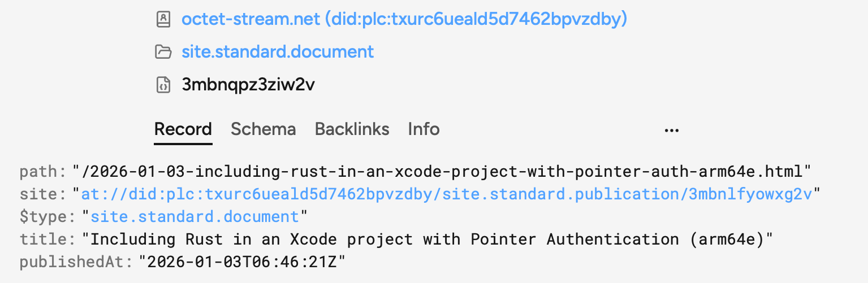Click the folder icon beside site.standard.document
868x283 pixels.
click(163, 52)
